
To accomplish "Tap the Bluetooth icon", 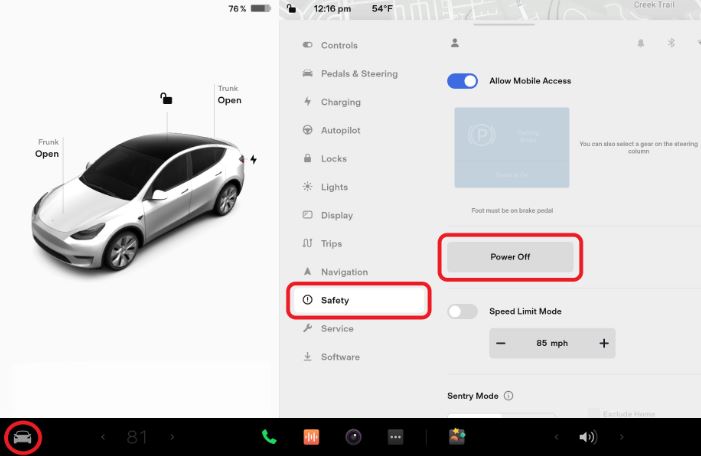I will pos(672,43).
